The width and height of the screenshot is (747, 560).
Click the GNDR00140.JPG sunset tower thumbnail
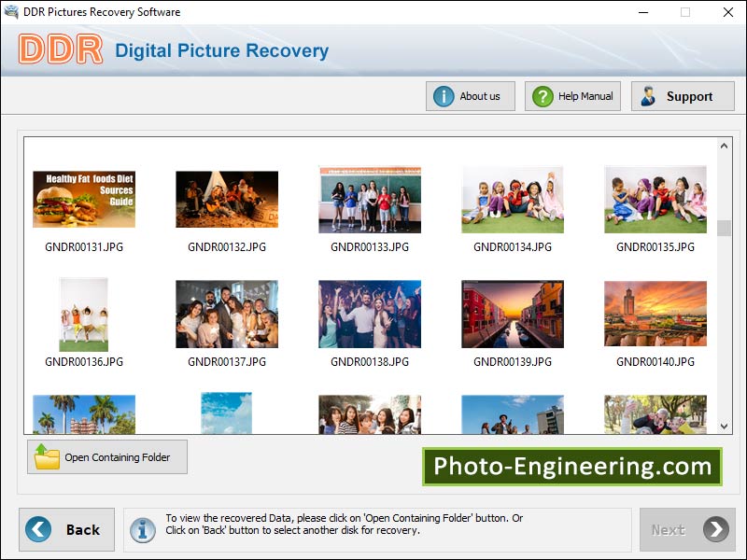tap(655, 314)
